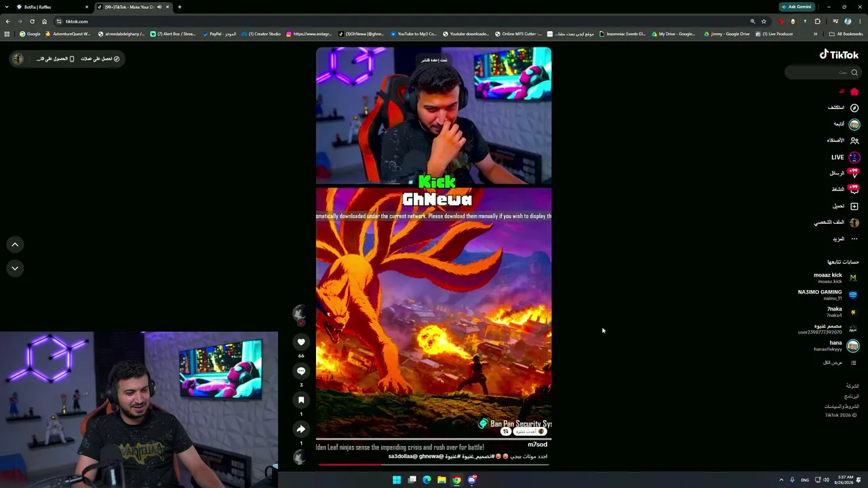
Task: Open Upload plus icon in sidebar
Action: point(854,206)
